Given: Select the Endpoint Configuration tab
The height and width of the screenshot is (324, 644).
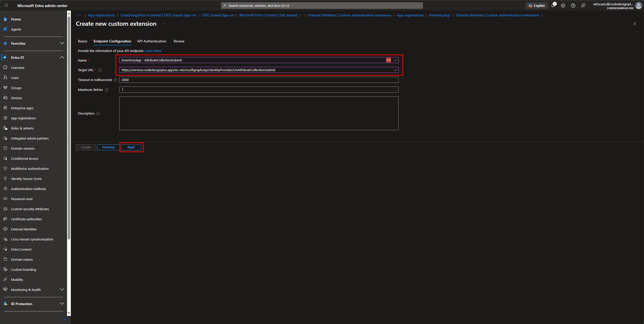Looking at the screenshot, I should (x=112, y=41).
